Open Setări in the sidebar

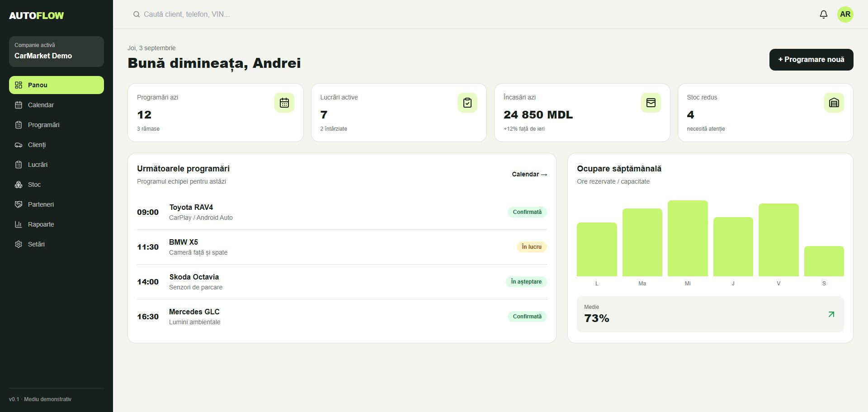(x=57, y=244)
